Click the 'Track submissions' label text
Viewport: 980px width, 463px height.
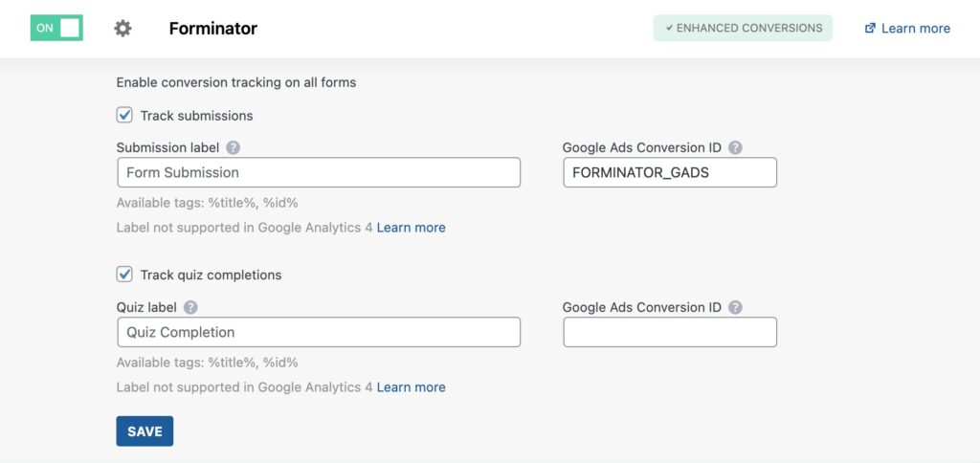(x=196, y=116)
